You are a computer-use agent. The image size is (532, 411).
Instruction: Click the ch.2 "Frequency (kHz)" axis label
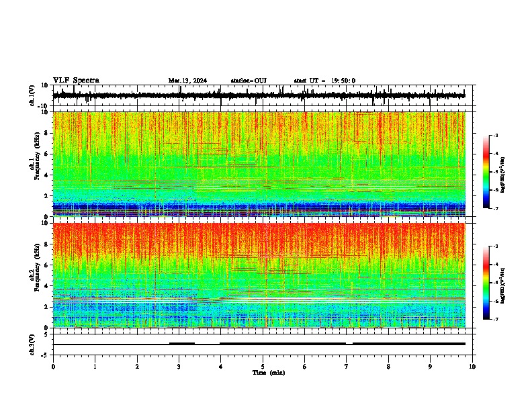point(38,267)
